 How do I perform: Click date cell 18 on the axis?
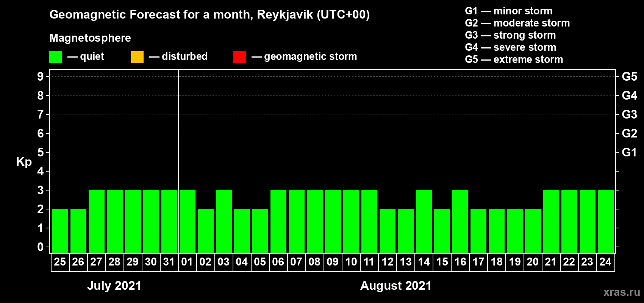pos(496,262)
